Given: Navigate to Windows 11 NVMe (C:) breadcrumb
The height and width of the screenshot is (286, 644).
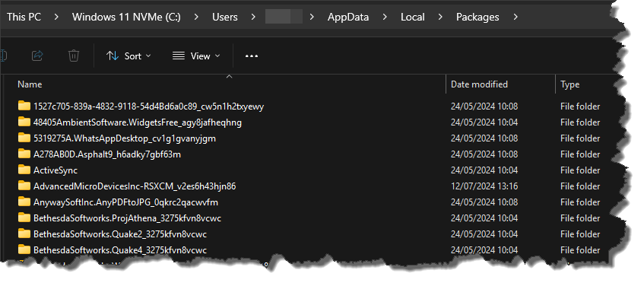Looking at the screenshot, I should click(126, 17).
